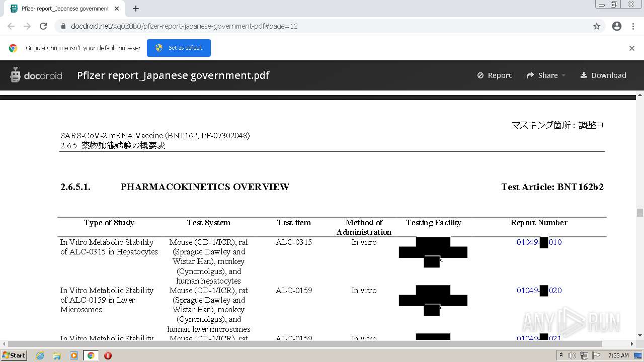Click the docdroid logo

pos(36,75)
